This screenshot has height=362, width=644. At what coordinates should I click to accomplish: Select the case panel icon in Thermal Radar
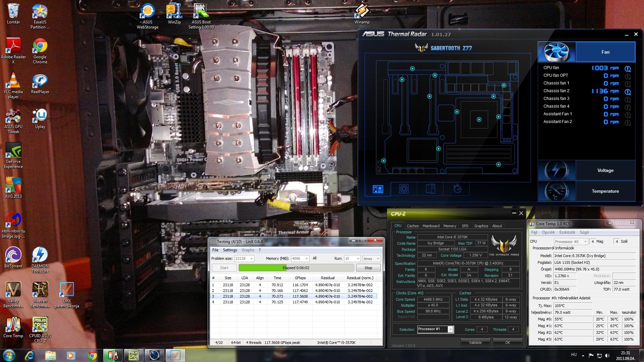pyautogui.click(x=430, y=189)
